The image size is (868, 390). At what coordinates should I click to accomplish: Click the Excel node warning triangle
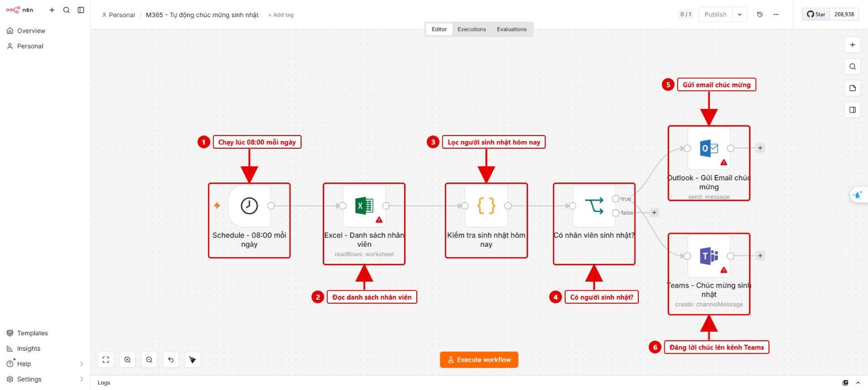(379, 220)
